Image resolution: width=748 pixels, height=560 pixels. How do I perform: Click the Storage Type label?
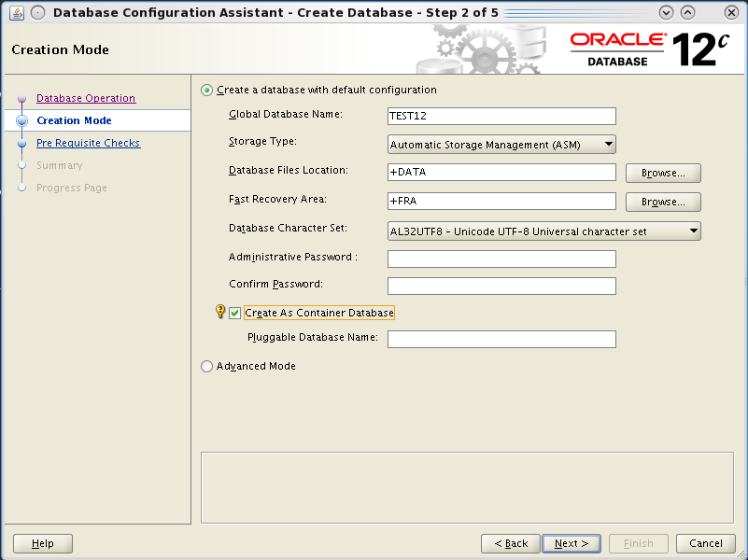pyautogui.click(x=262, y=142)
